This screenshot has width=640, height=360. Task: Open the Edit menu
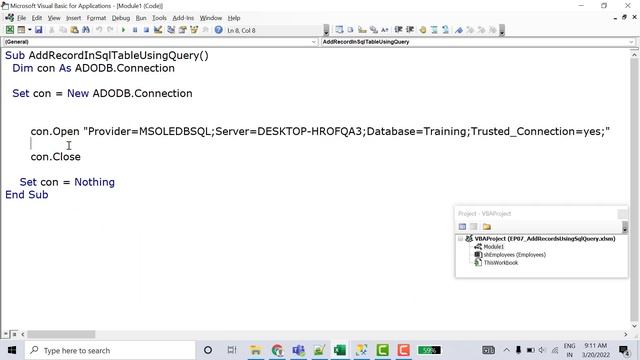click(x=37, y=18)
